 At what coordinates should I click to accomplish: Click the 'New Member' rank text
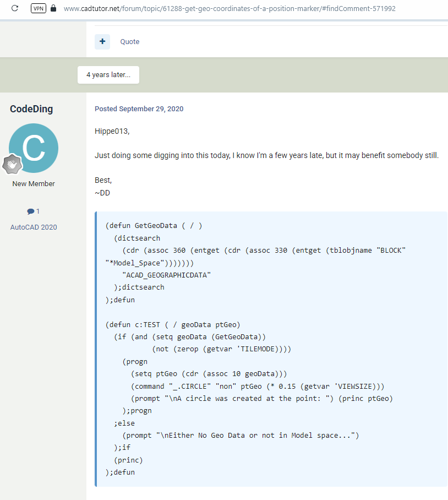coord(34,184)
